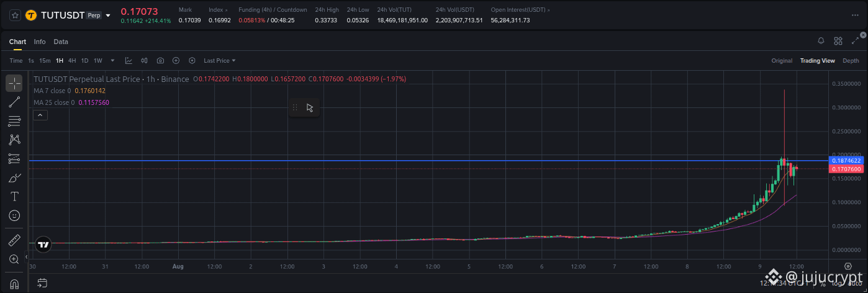Select the XABCD pattern tool
The image size is (868, 293).
(14, 140)
